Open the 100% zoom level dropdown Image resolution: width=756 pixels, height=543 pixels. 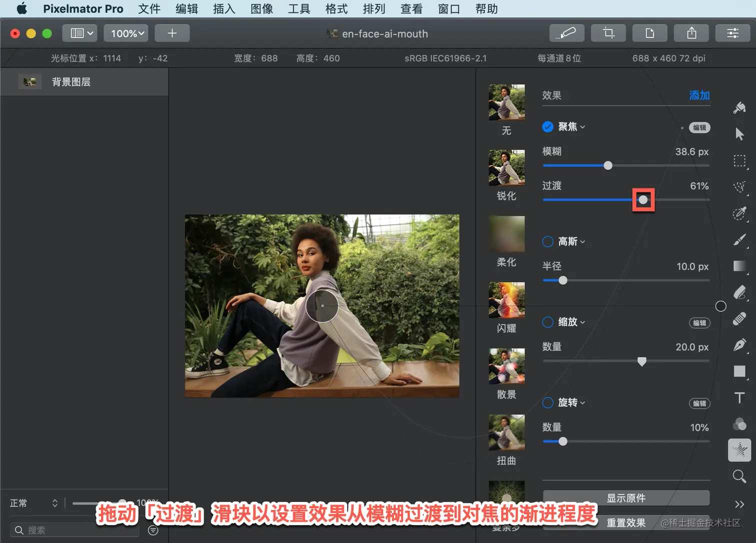click(126, 33)
